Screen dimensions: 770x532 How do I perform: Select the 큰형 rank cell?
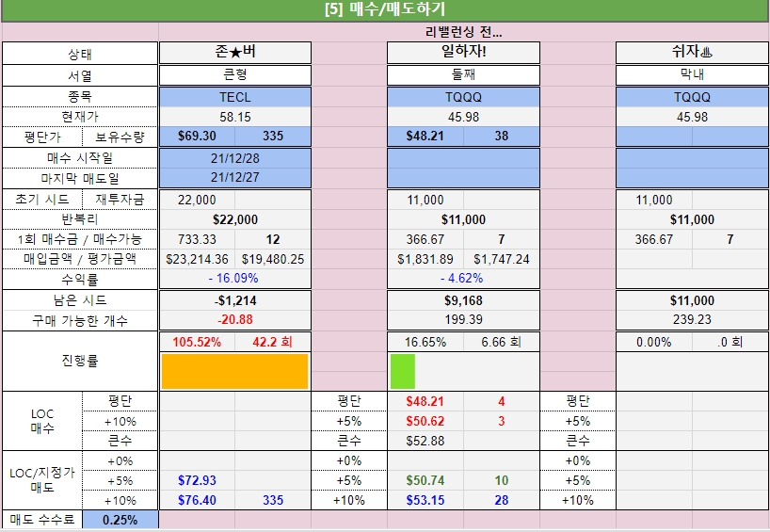[x=235, y=75]
